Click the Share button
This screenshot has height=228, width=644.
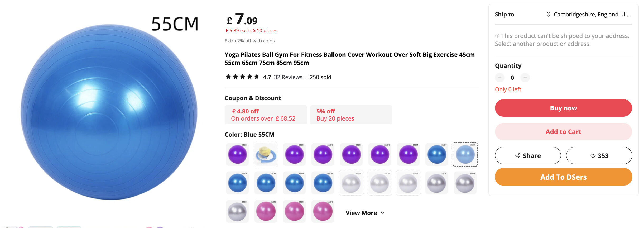(x=528, y=156)
